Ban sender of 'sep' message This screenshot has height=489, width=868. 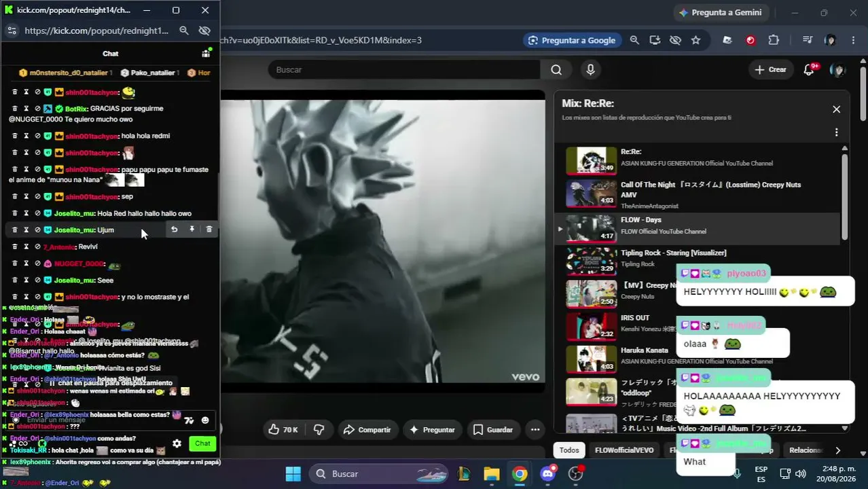pos(37,196)
